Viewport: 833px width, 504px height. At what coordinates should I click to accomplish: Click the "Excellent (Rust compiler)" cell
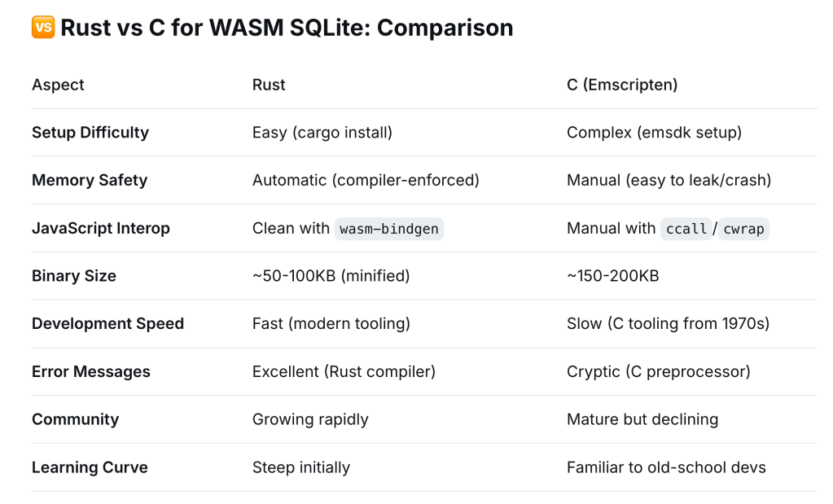click(x=344, y=372)
